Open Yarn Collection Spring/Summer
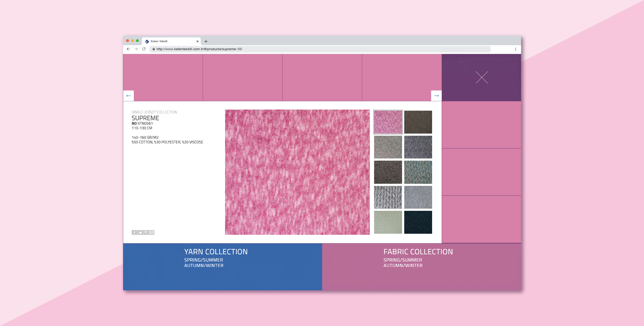Image resolution: width=644 pixels, height=326 pixels. [x=204, y=260]
